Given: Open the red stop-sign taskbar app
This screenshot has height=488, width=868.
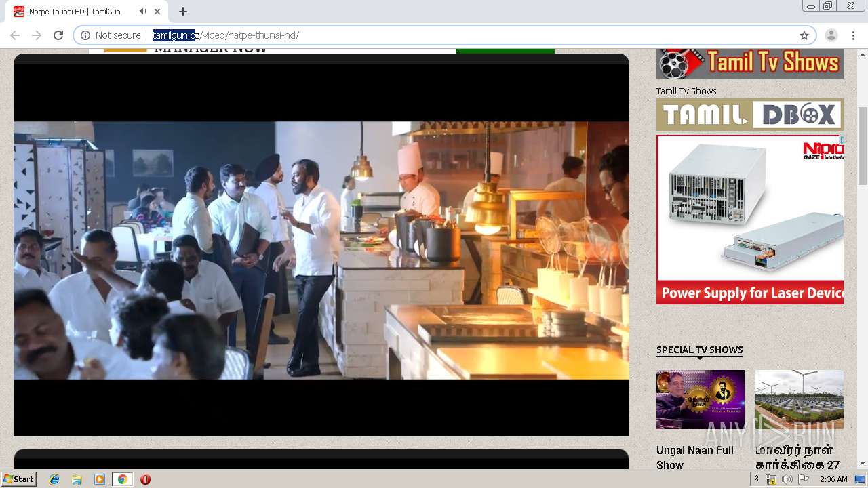Looking at the screenshot, I should (x=145, y=479).
